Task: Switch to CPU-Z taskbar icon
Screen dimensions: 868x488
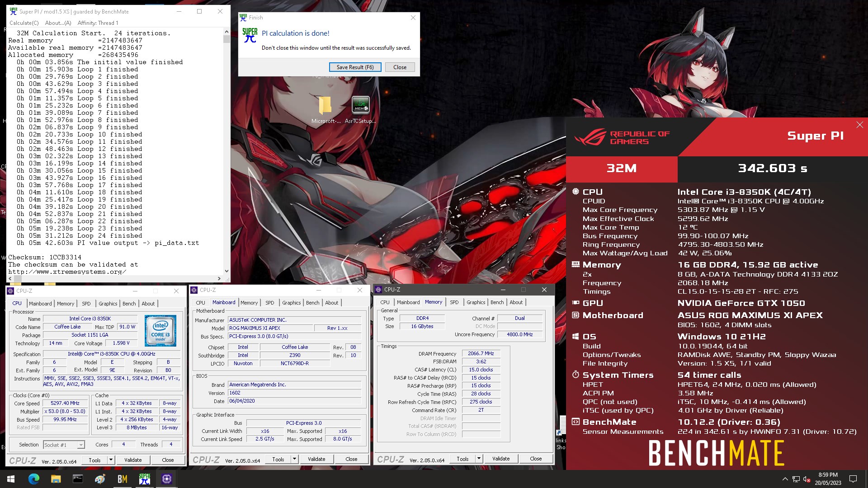Action: click(167, 479)
